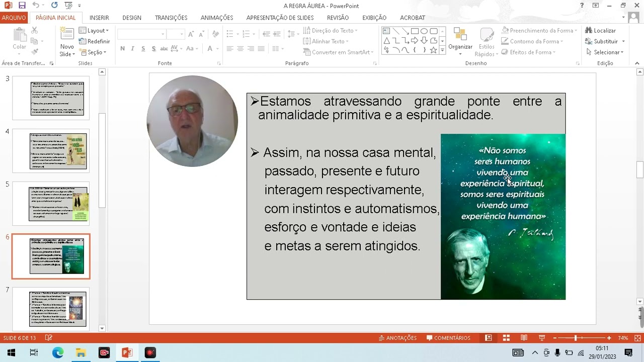Expand the shapes gallery More button

point(442,50)
